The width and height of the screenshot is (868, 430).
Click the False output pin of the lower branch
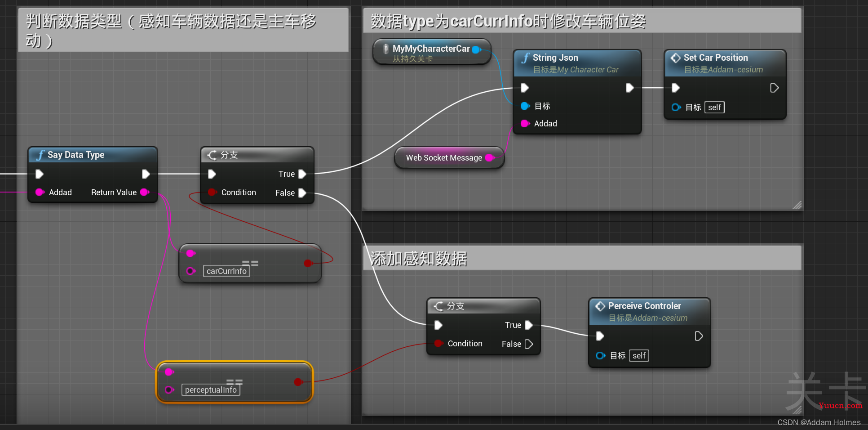(529, 344)
